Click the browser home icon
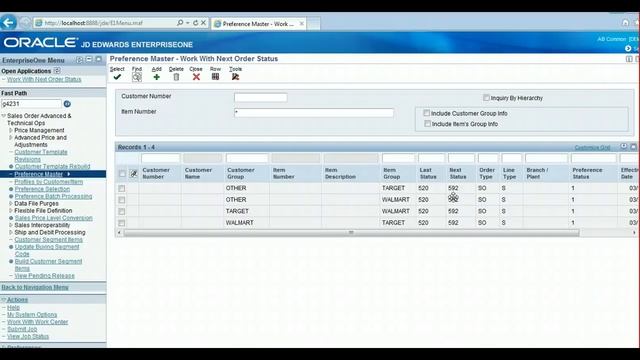The width and height of the screenshot is (640, 360). (625, 23)
